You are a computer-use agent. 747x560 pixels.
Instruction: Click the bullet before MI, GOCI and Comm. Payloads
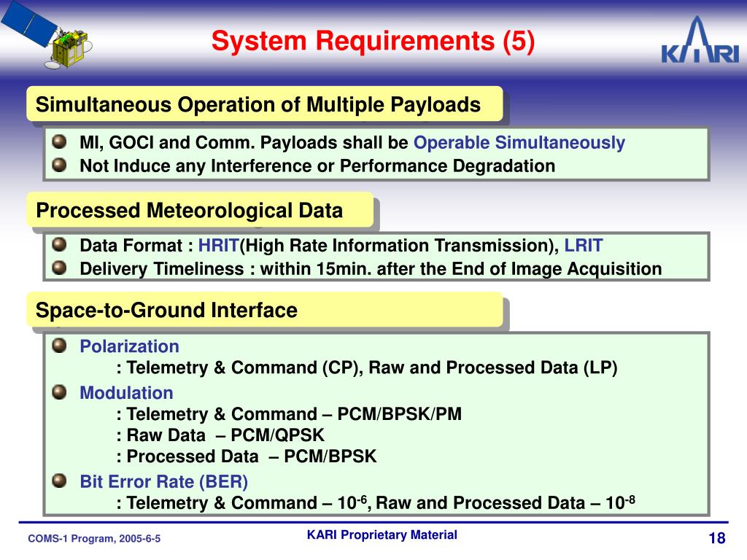(59, 141)
